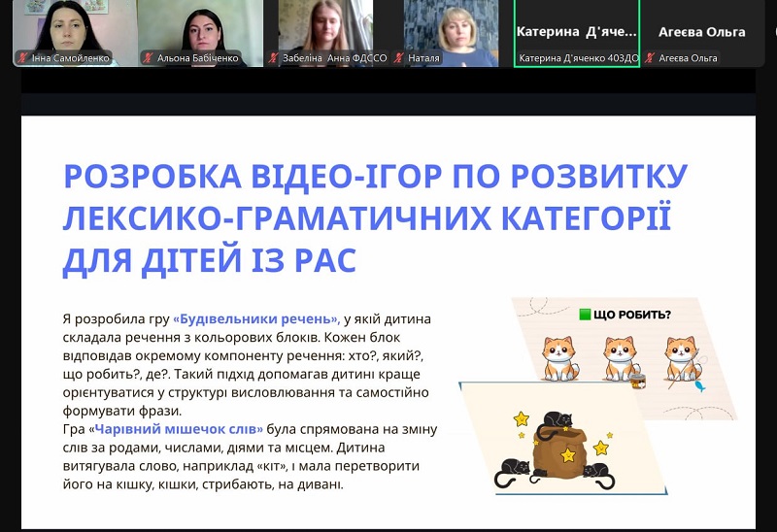777x532 pixels.
Task: Click the green square beside ЩО РОБИТЬ?
Action: [x=585, y=315]
